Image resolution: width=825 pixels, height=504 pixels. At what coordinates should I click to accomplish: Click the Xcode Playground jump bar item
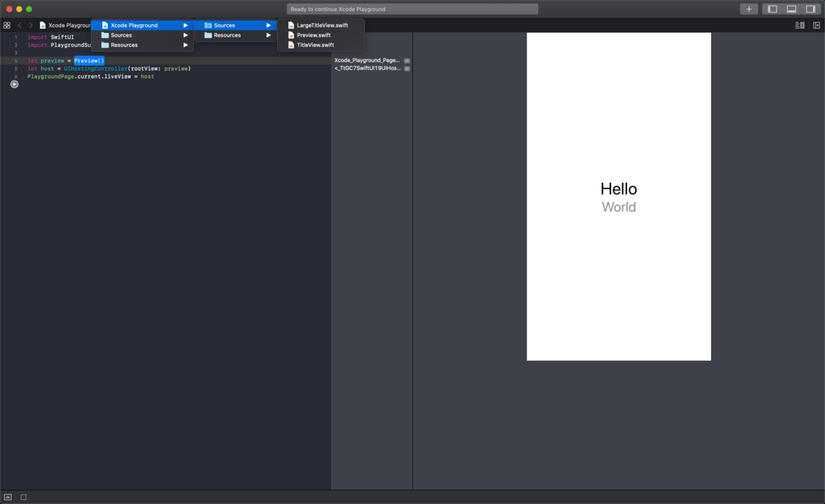[x=65, y=25]
